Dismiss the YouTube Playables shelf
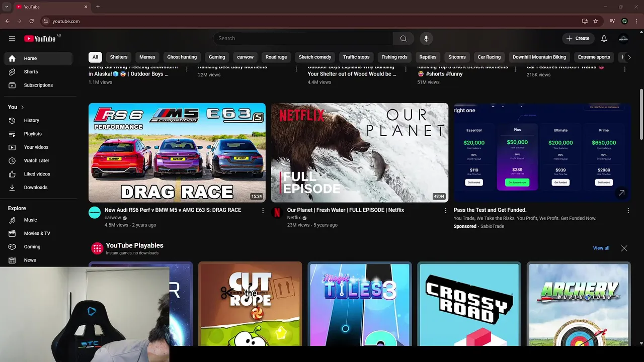The width and height of the screenshot is (644, 362). pos(624,248)
